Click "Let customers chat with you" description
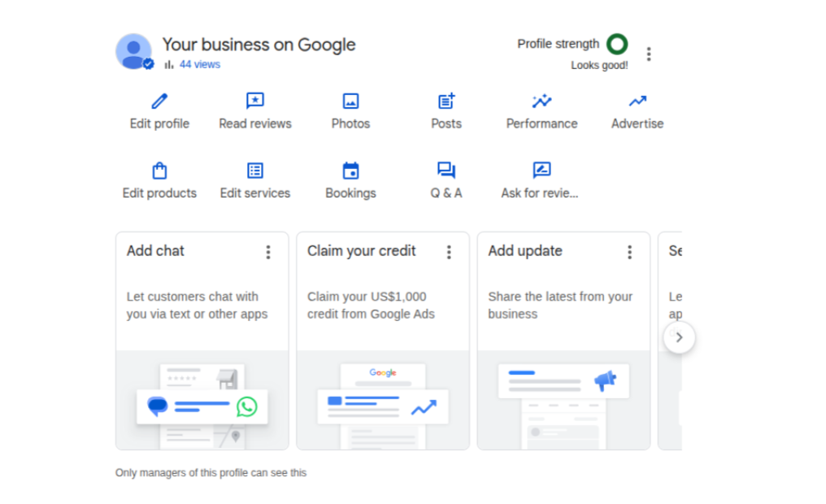The height and width of the screenshot is (504, 826). point(197,306)
